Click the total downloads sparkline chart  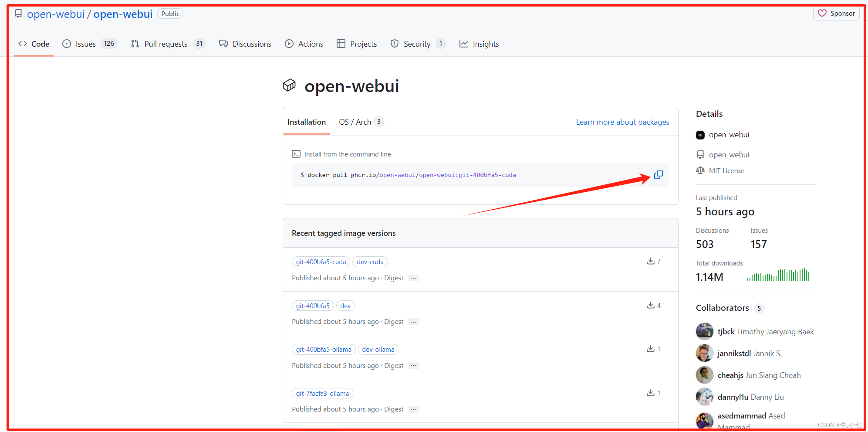778,275
